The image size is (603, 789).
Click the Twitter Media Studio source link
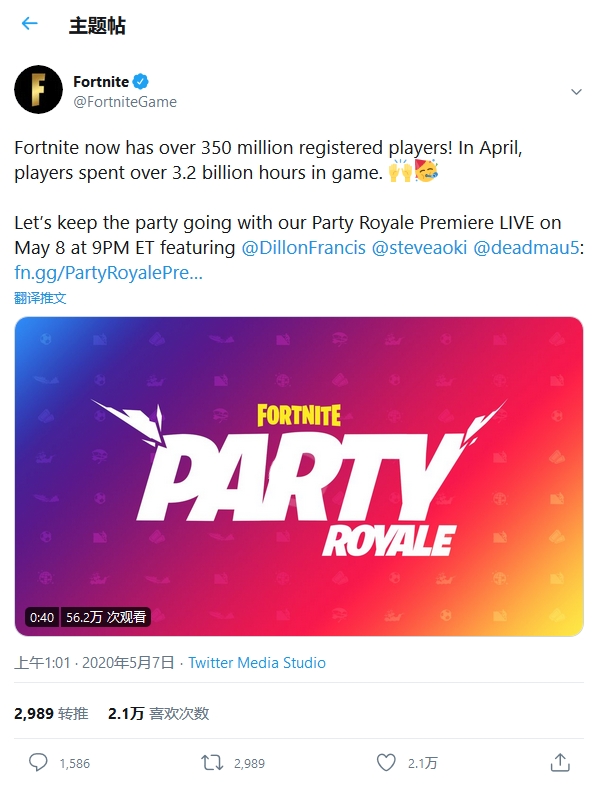(x=257, y=663)
